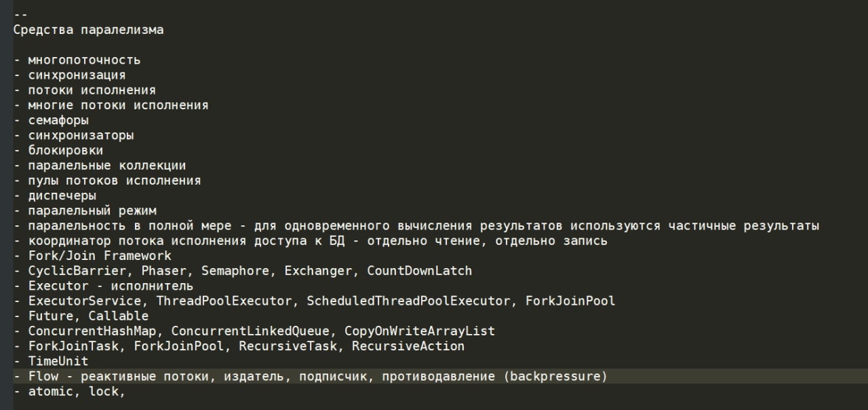
Task: Click the word "диспечеры"
Action: tap(62, 195)
